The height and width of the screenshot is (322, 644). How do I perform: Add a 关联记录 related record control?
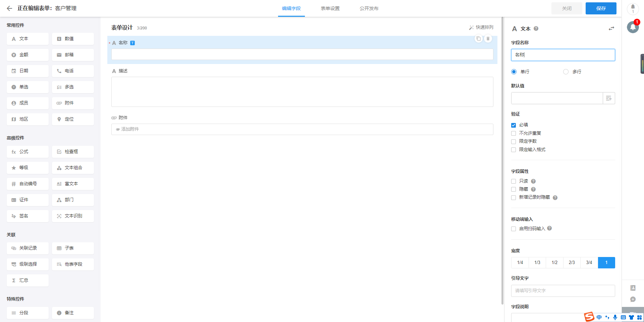(x=28, y=248)
